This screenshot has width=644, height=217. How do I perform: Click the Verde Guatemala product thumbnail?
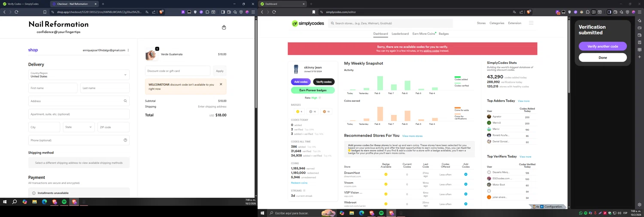point(151,54)
